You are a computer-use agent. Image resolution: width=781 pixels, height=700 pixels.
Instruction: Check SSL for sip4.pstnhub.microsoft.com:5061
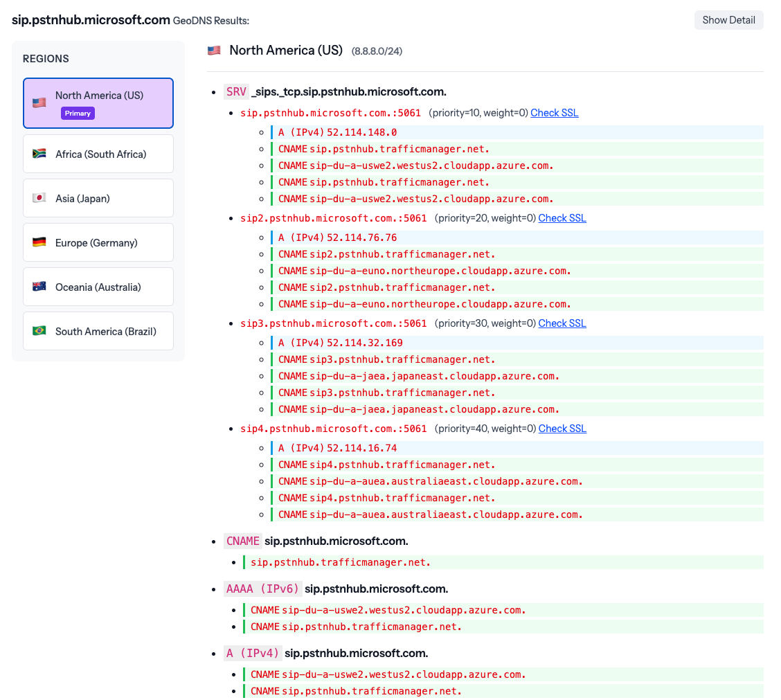click(562, 429)
